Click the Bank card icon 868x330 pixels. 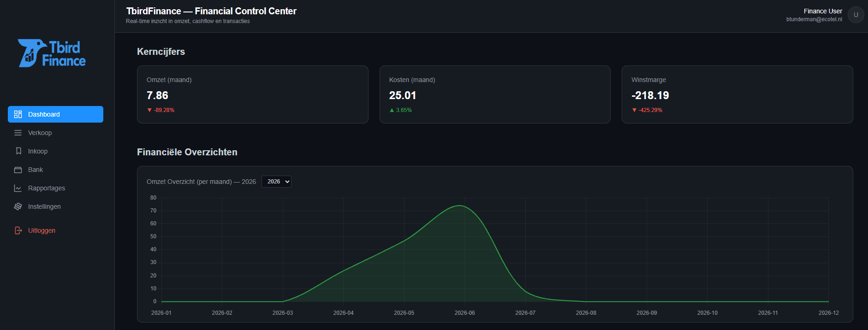point(18,170)
